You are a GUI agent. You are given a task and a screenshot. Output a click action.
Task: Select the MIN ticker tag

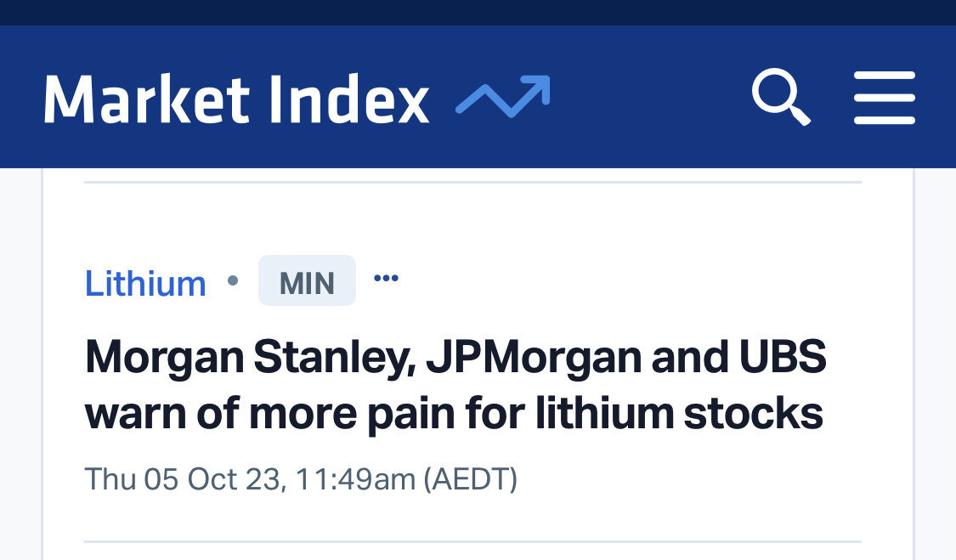pyautogui.click(x=307, y=282)
